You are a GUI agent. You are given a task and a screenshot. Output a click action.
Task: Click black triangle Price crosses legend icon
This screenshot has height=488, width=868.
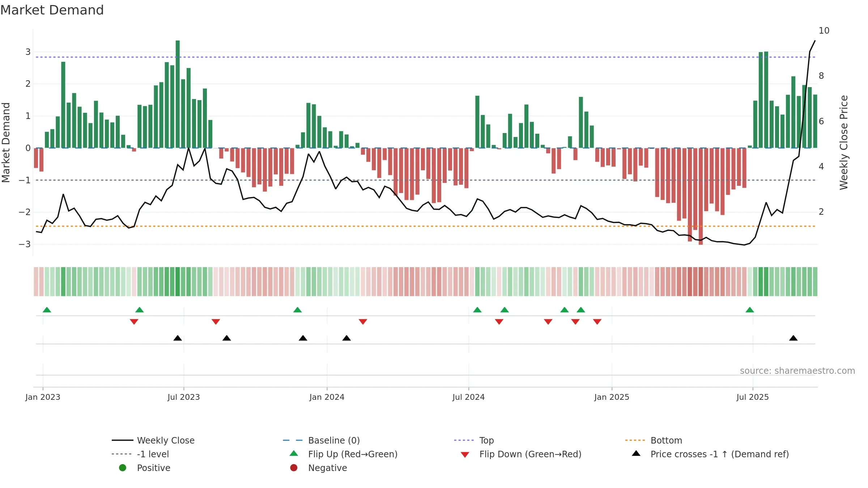(636, 453)
